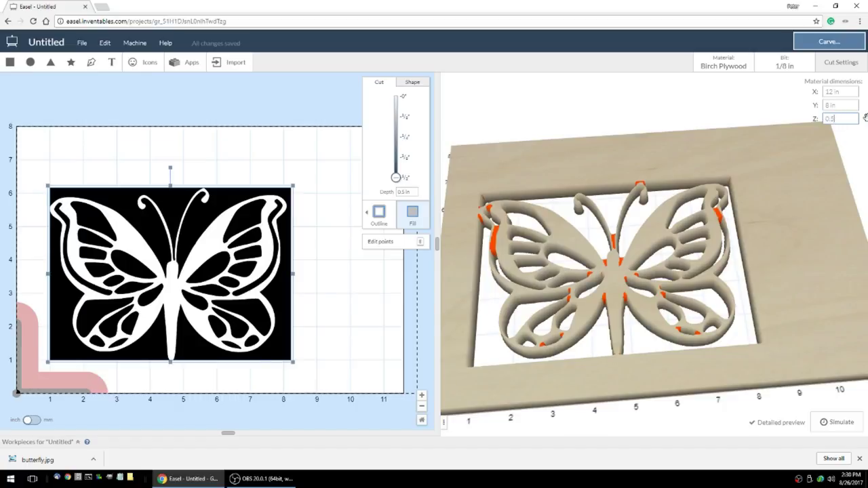
Task: Reset canvas view with home icon
Action: [422, 420]
